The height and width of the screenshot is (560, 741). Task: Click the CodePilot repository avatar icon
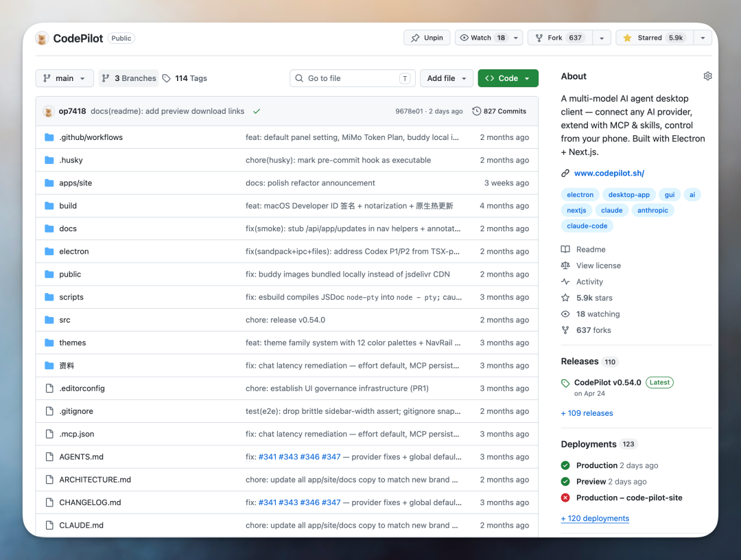[x=42, y=38]
